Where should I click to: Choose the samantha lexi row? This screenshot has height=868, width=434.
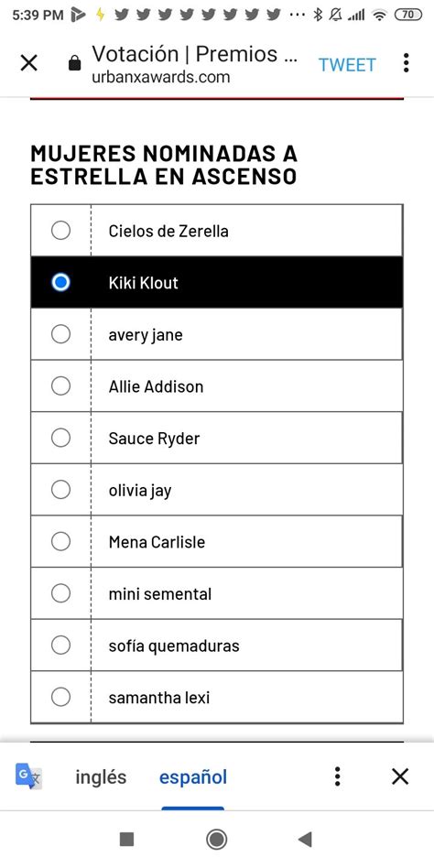pos(216,697)
